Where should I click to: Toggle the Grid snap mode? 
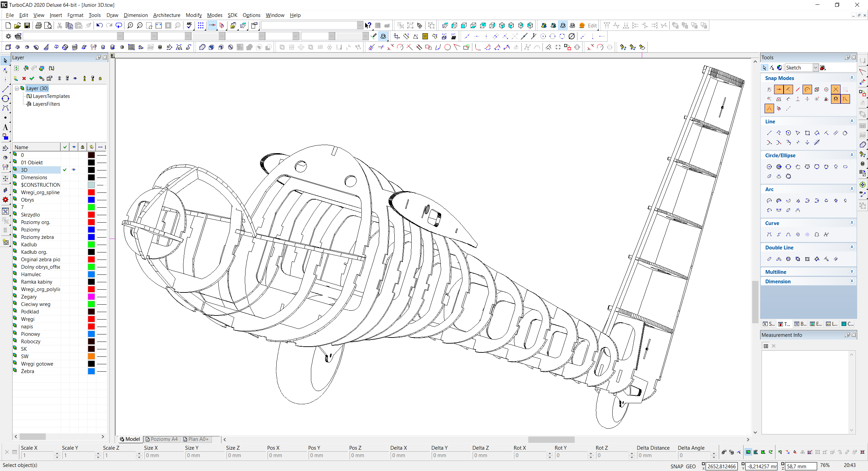[x=845, y=89]
